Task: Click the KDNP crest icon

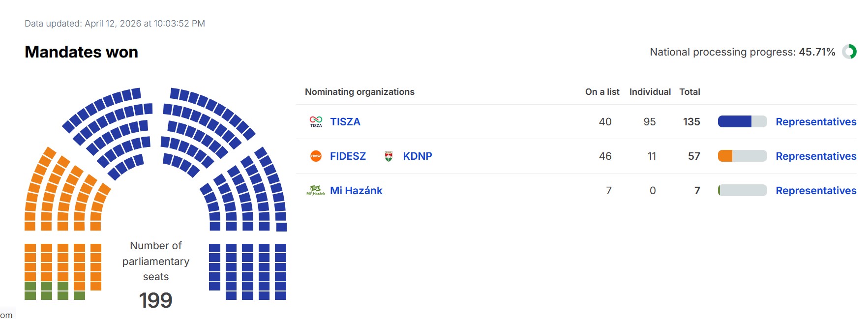Action: point(389,156)
